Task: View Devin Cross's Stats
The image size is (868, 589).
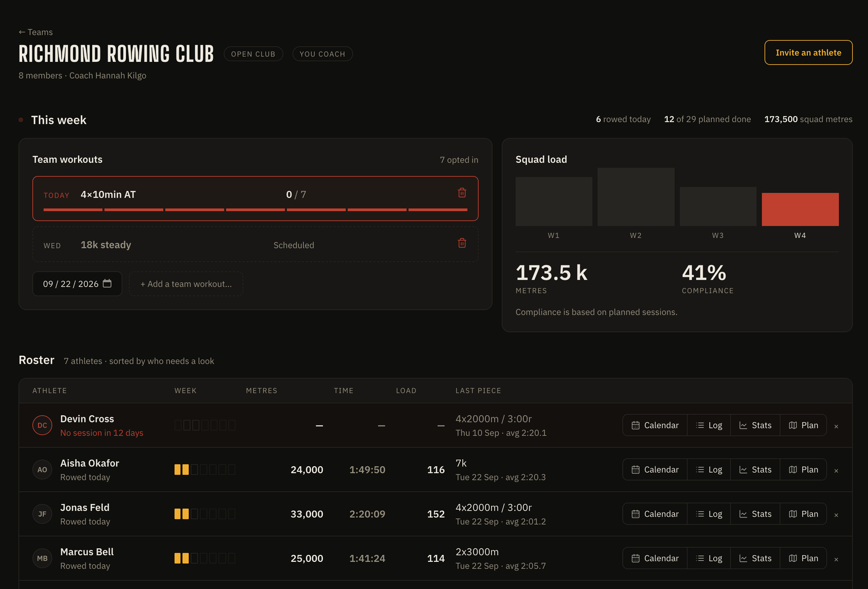Action: tap(755, 425)
